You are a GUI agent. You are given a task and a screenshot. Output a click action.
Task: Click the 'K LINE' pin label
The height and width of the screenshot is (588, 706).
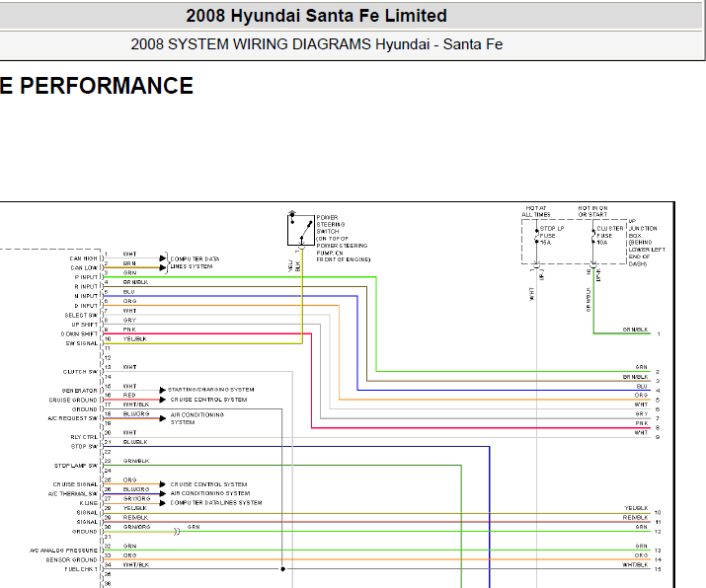click(88, 504)
